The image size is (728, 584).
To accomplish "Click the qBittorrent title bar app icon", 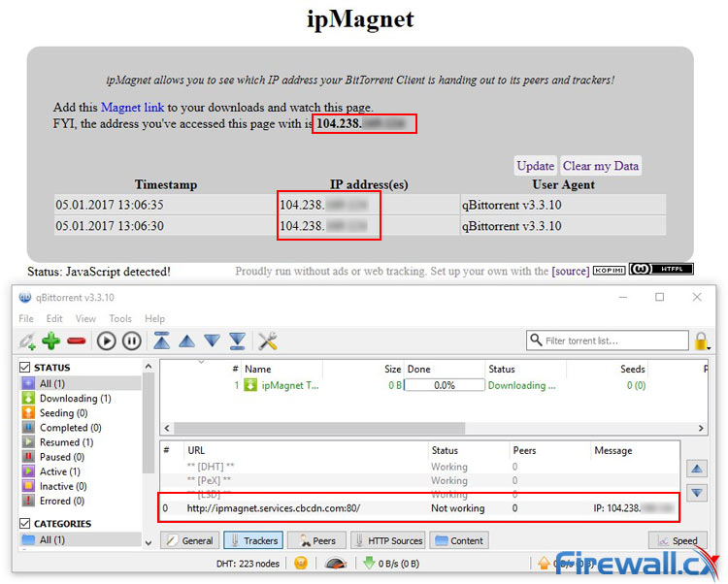I will [x=25, y=297].
